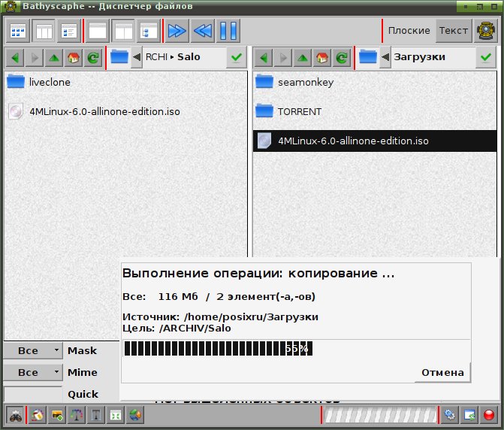Screen dimensions: 504x430
Task: Click the yellow card with green plus icon
Action: (57, 415)
